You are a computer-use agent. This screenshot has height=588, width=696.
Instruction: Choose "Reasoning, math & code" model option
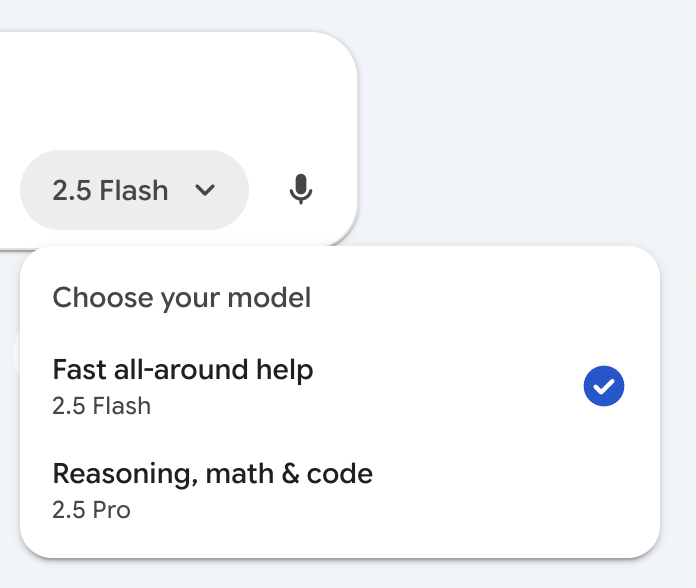pos(212,474)
